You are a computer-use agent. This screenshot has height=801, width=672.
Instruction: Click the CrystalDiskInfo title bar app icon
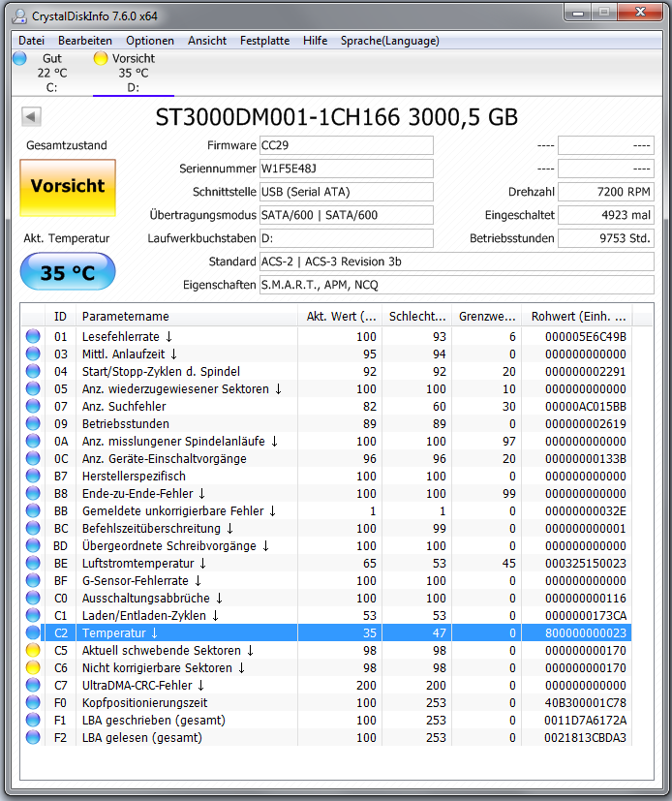(x=19, y=16)
